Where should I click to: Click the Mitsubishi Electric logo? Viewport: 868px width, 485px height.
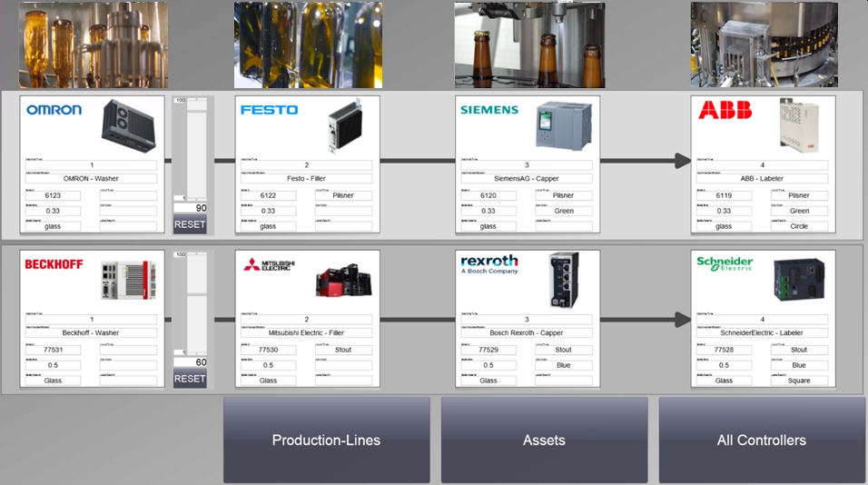click(x=270, y=264)
